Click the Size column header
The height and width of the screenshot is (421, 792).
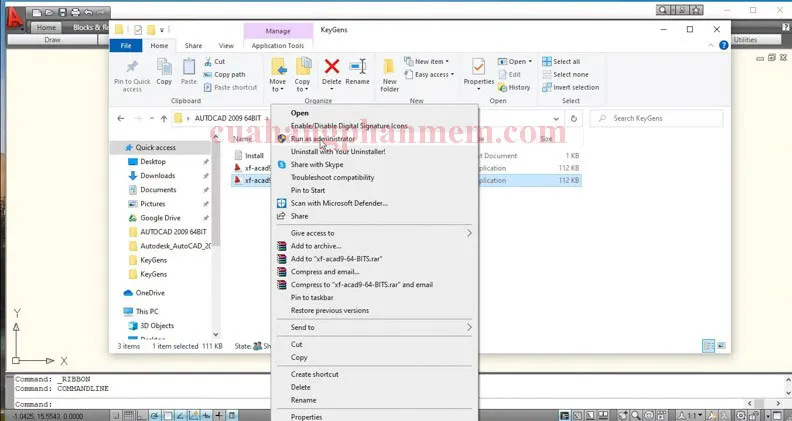[546, 138]
